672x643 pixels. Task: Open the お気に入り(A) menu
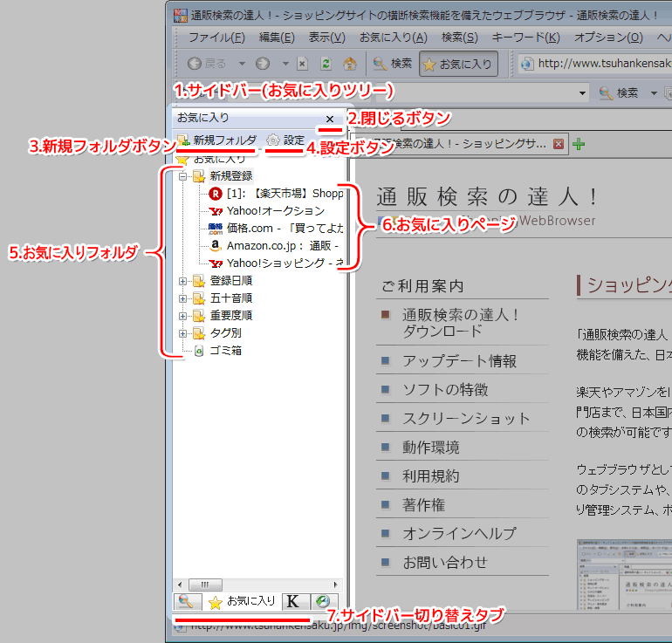[x=393, y=38]
